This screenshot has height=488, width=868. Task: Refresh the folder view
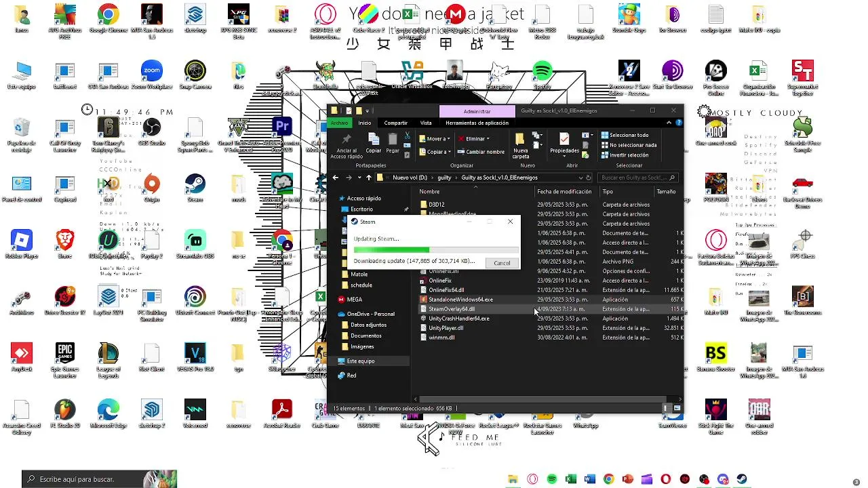click(x=589, y=178)
